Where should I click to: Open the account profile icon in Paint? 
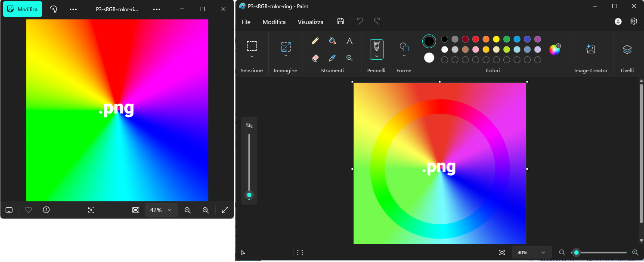click(618, 21)
